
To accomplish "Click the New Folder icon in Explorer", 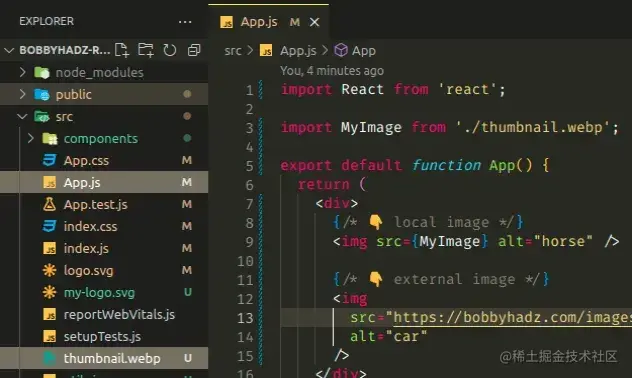I will [146, 50].
